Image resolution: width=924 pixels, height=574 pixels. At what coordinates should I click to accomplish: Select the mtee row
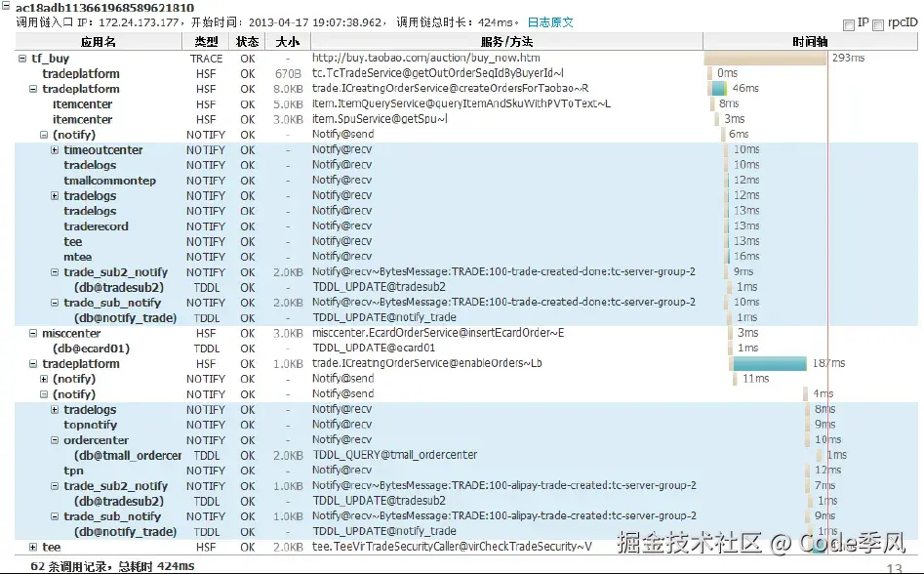[x=466, y=257]
